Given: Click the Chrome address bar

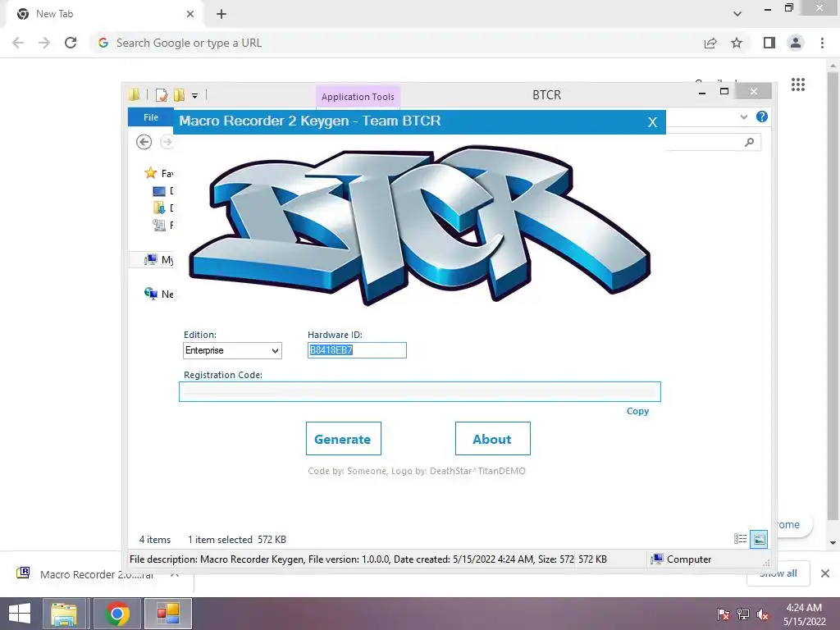Looking at the screenshot, I should click(396, 43).
